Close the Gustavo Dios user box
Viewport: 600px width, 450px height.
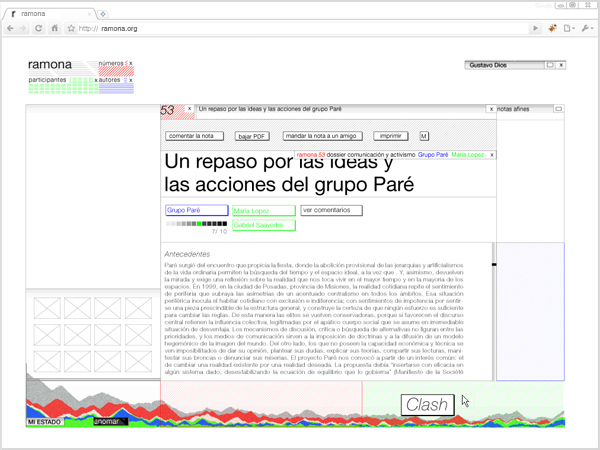pos(561,65)
